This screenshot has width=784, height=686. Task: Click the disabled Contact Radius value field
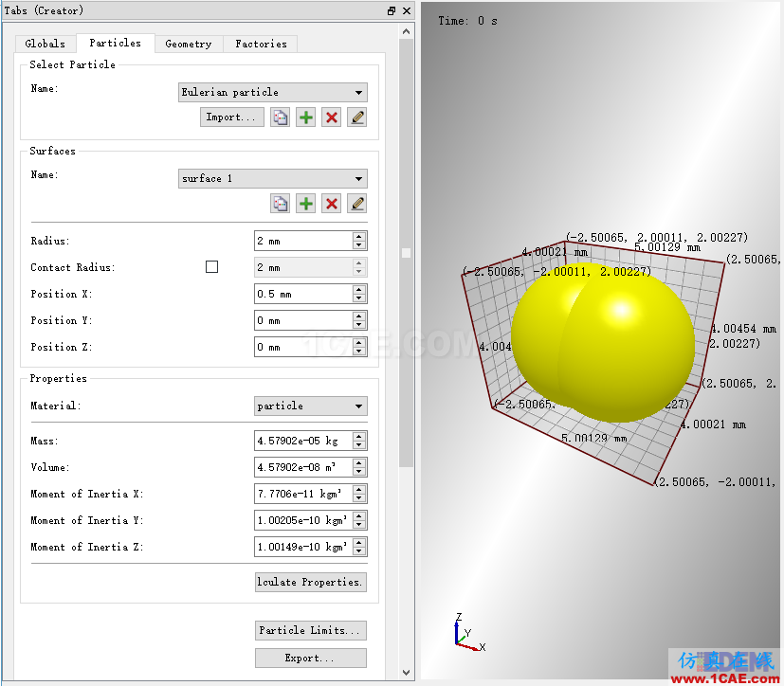[x=303, y=267]
